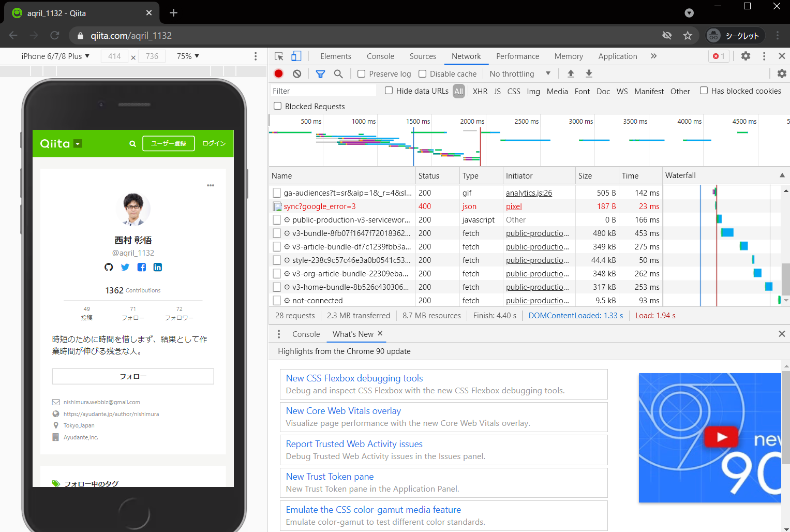
Task: Open the LinkedIn profile icon
Action: [x=158, y=267]
